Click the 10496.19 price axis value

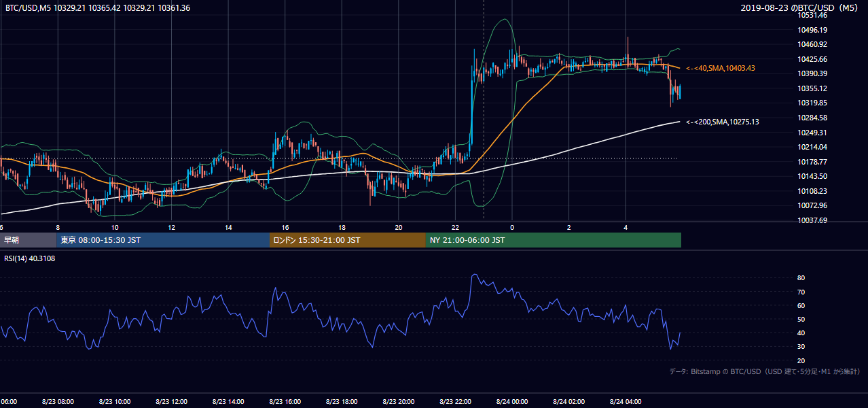click(x=812, y=30)
